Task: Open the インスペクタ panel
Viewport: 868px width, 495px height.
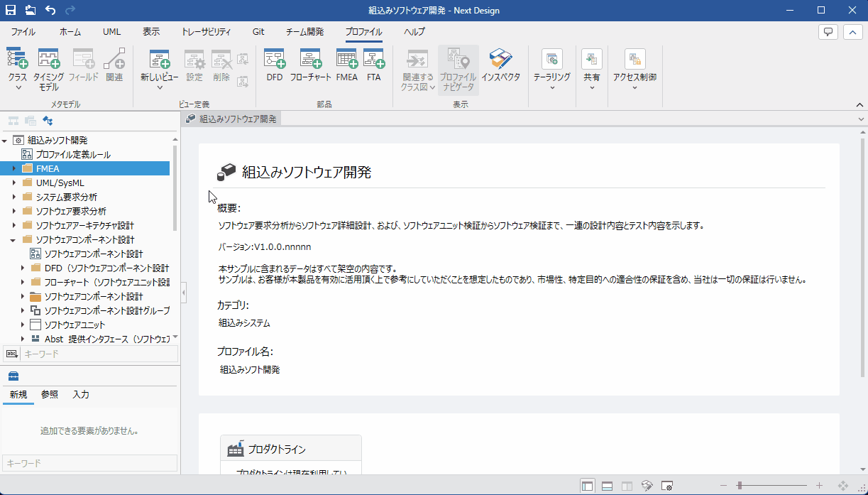Action: [501, 65]
